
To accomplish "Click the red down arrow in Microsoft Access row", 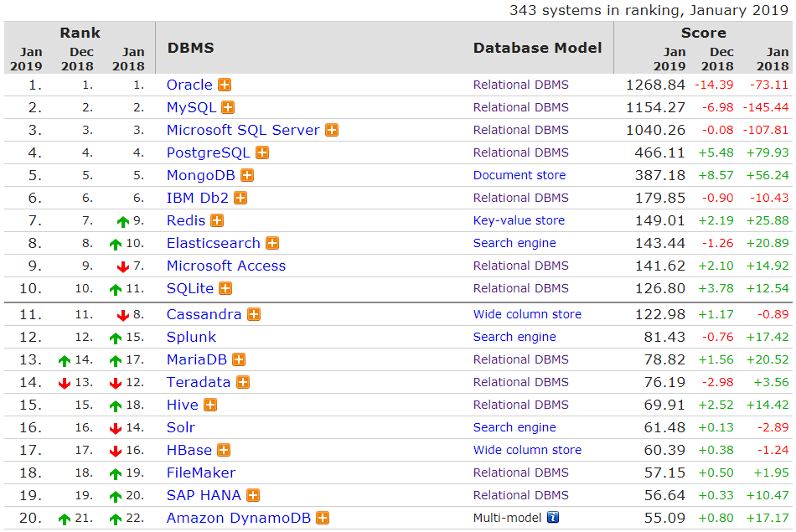I will point(123,267).
